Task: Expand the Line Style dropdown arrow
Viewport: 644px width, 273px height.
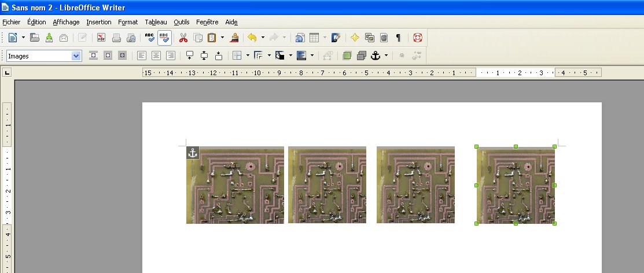Action: click(x=269, y=56)
